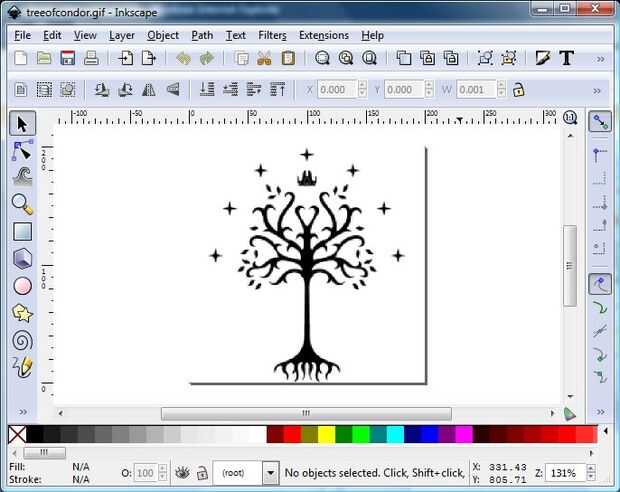Screen dimensions: 620x492
Task: Toggle snap nodes or handles
Action: click(600, 284)
